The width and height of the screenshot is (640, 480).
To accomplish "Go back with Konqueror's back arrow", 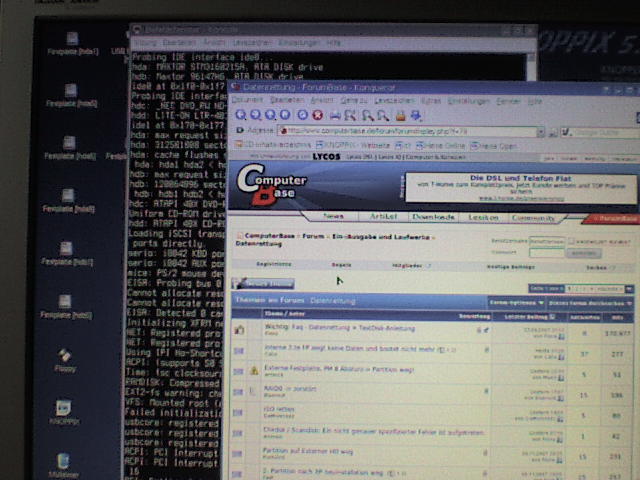I will pyautogui.click(x=241, y=115).
